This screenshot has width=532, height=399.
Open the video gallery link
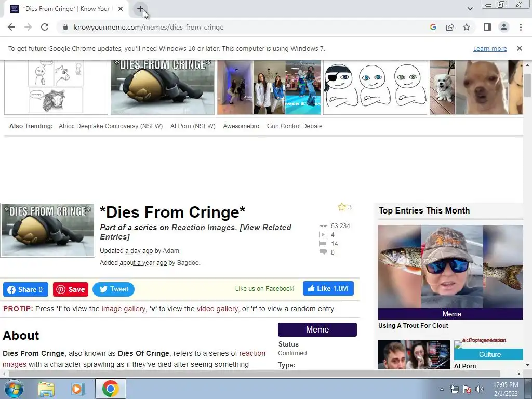click(218, 309)
